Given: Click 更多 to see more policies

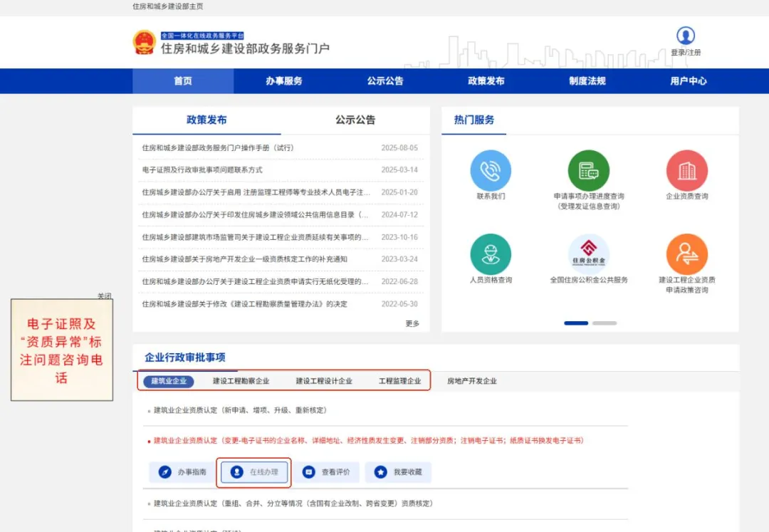Looking at the screenshot, I should [412, 323].
